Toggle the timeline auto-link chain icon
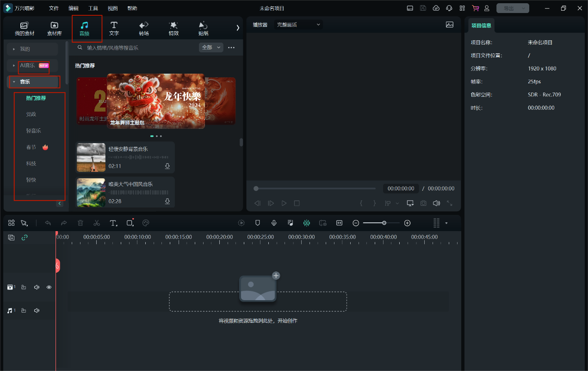This screenshot has width=588, height=371. click(25, 238)
